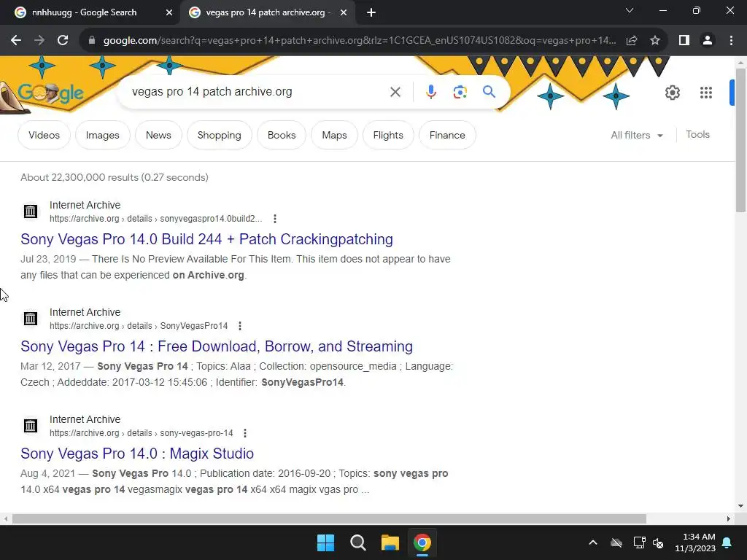
Task: Clear the search box text
Action: pos(395,92)
